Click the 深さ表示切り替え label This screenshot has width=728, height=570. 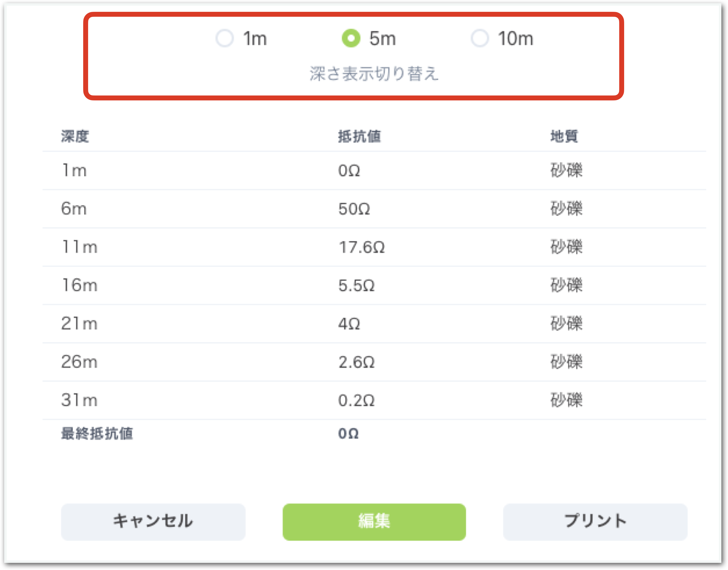coord(374,73)
